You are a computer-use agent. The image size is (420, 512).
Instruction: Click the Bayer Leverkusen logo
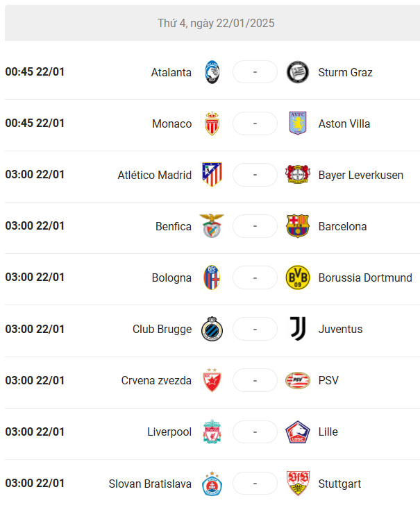(297, 174)
